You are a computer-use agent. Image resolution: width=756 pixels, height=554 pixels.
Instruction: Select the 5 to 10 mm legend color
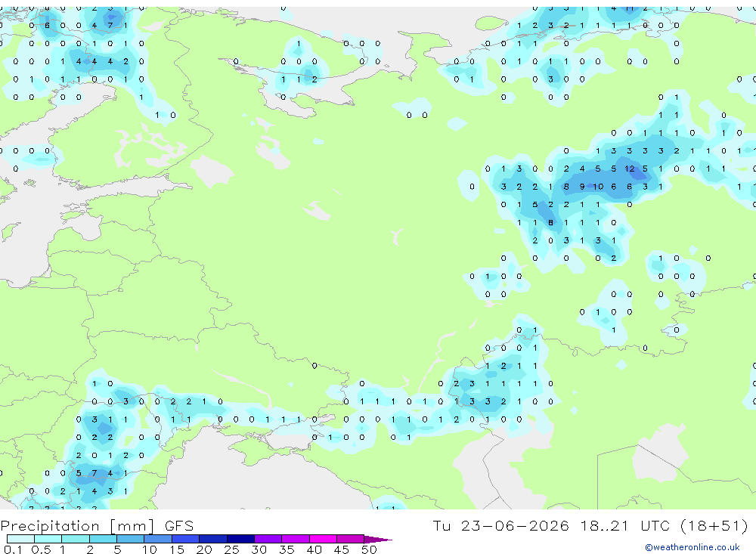coord(130,539)
